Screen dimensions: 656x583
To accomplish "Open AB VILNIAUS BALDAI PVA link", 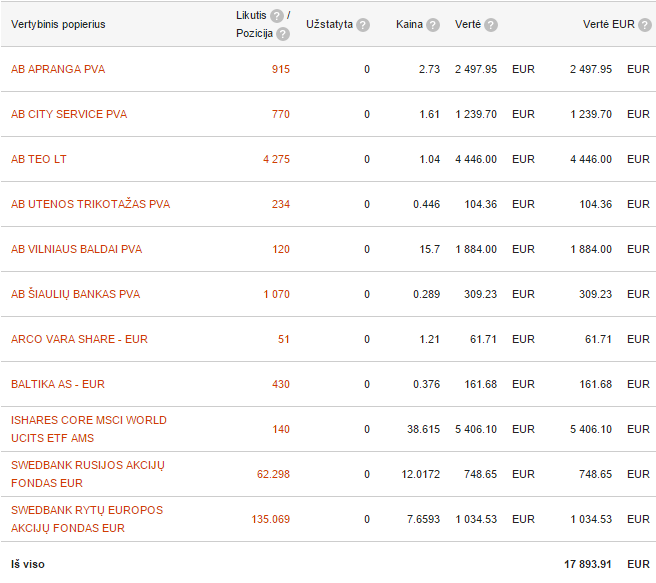I will 77,249.
